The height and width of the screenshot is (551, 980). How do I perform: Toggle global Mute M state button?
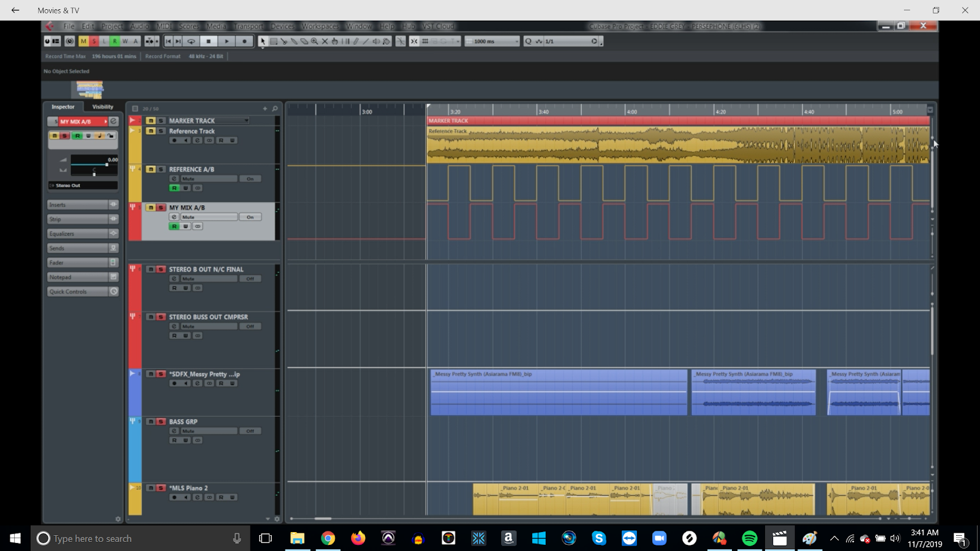pos(83,41)
